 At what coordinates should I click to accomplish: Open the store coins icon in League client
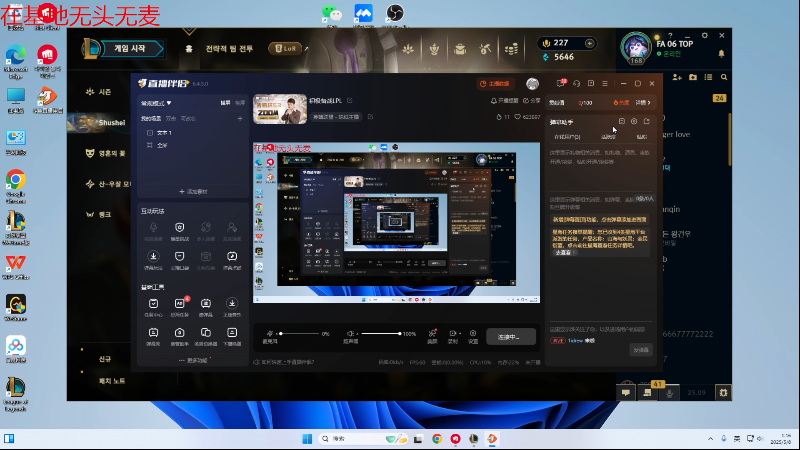[511, 49]
